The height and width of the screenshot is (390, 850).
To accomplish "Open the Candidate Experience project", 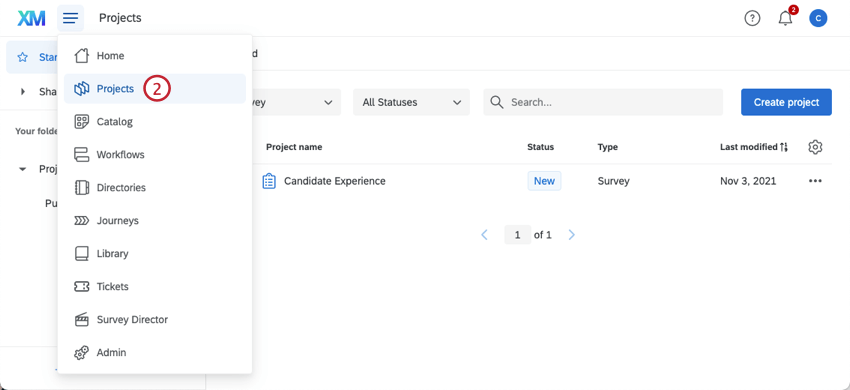I will click(x=334, y=181).
